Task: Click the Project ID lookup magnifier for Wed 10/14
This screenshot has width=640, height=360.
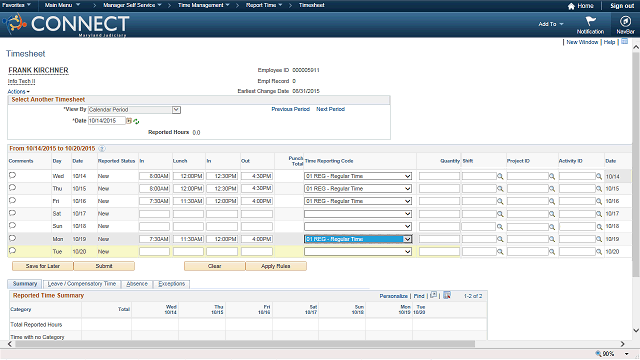Action: click(x=551, y=176)
